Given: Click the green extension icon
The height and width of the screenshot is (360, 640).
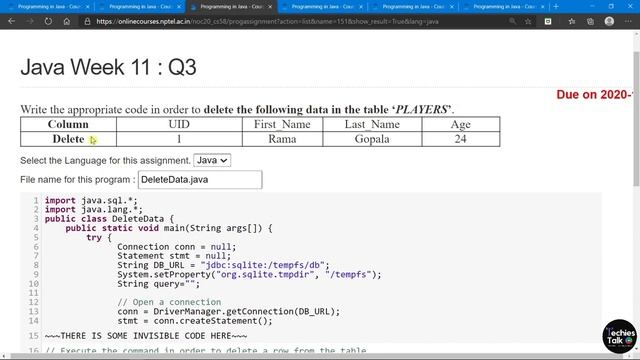Looking at the screenshot, I should (x=548, y=21).
